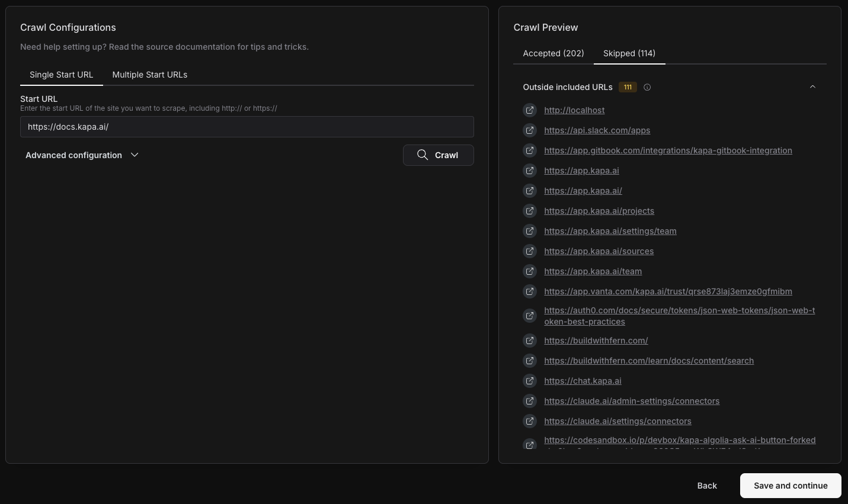Click the Crawl Configurations heading

pyautogui.click(x=68, y=27)
